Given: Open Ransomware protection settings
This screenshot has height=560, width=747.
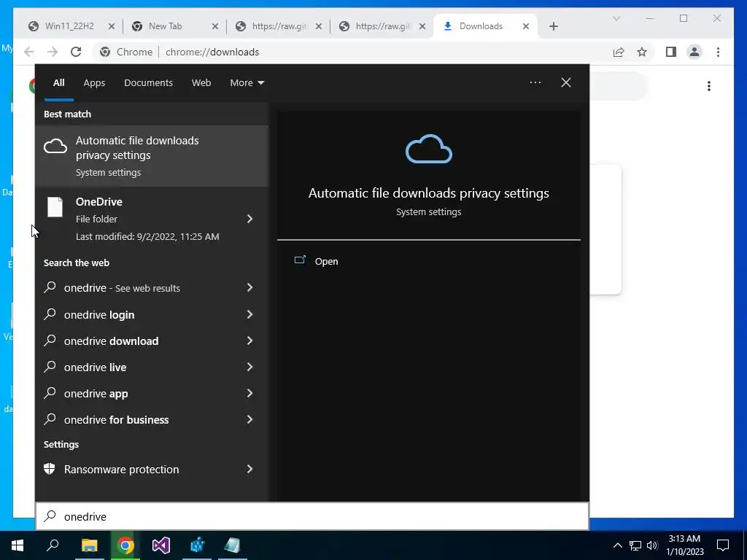Looking at the screenshot, I should (122, 469).
